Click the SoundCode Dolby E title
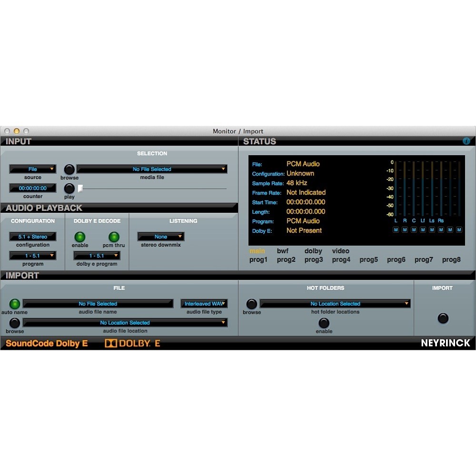476x476 pixels. (x=47, y=343)
